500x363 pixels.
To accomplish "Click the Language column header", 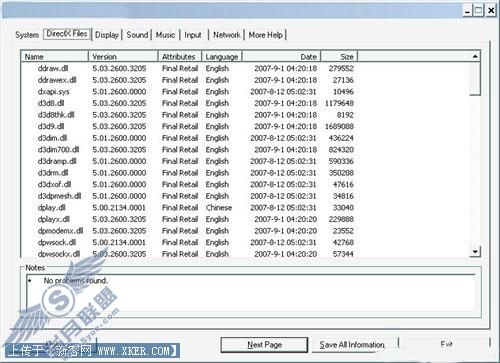I will (x=222, y=57).
